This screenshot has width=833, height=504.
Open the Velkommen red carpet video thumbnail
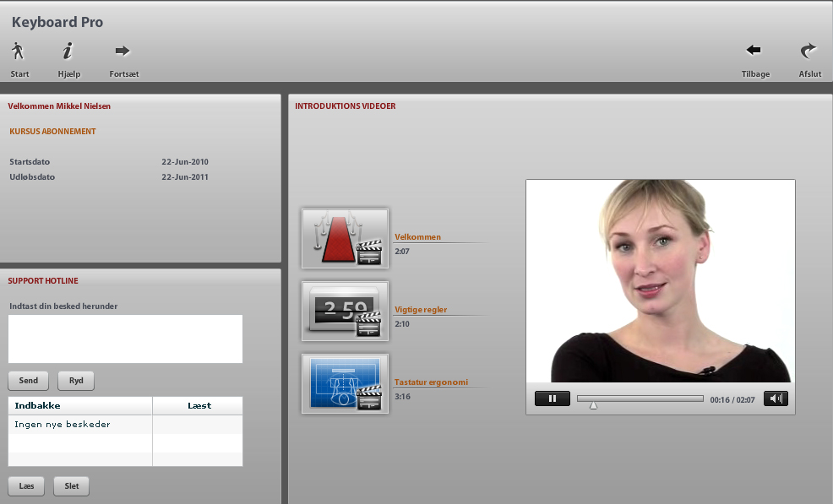coord(345,238)
